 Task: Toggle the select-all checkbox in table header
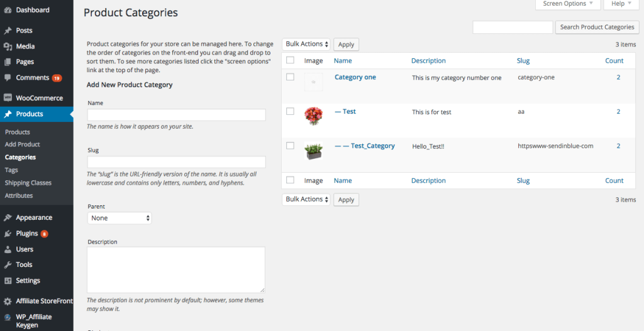[x=290, y=60]
